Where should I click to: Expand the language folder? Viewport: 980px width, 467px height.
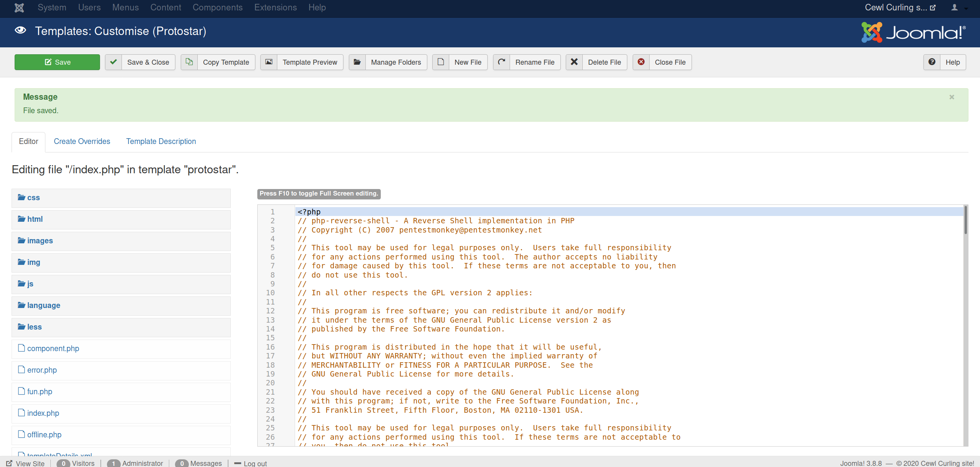coord(121,306)
